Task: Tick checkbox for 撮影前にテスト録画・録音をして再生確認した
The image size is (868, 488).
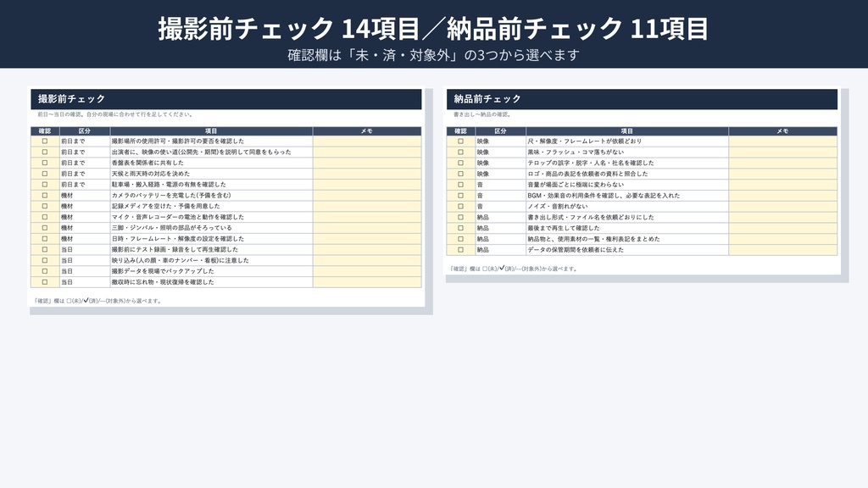Action: click(45, 250)
